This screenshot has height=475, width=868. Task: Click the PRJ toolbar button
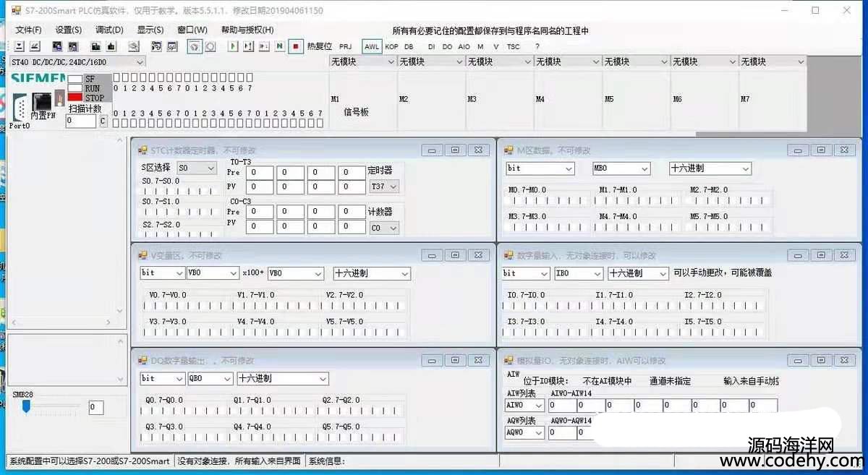pyautogui.click(x=346, y=47)
